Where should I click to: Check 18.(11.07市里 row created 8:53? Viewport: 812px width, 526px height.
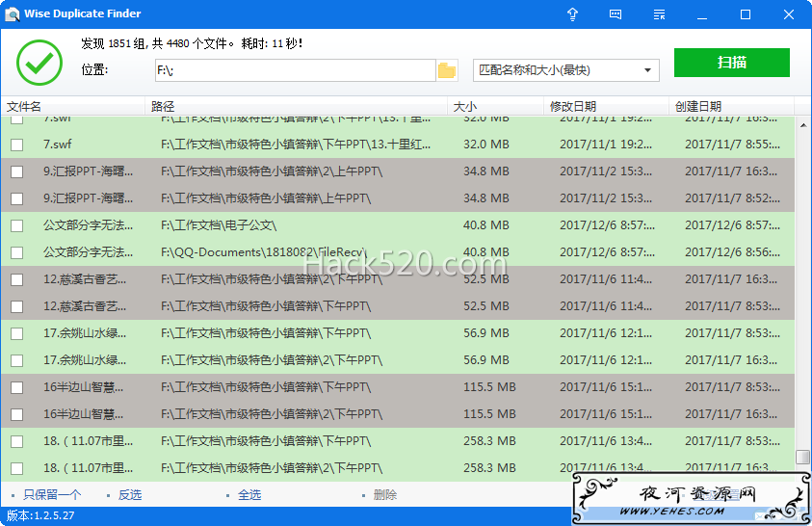pyautogui.click(x=17, y=441)
